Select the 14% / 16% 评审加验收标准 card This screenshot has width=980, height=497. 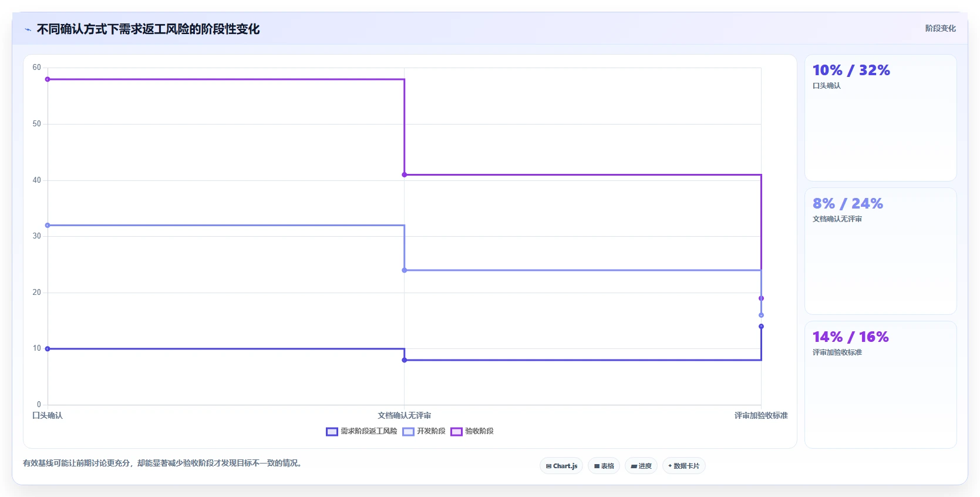pos(881,384)
